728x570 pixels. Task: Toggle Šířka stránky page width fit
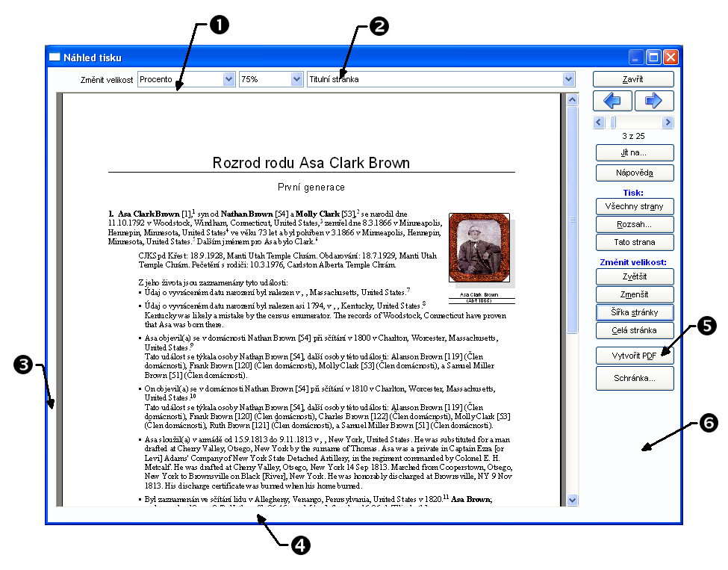[x=634, y=312]
